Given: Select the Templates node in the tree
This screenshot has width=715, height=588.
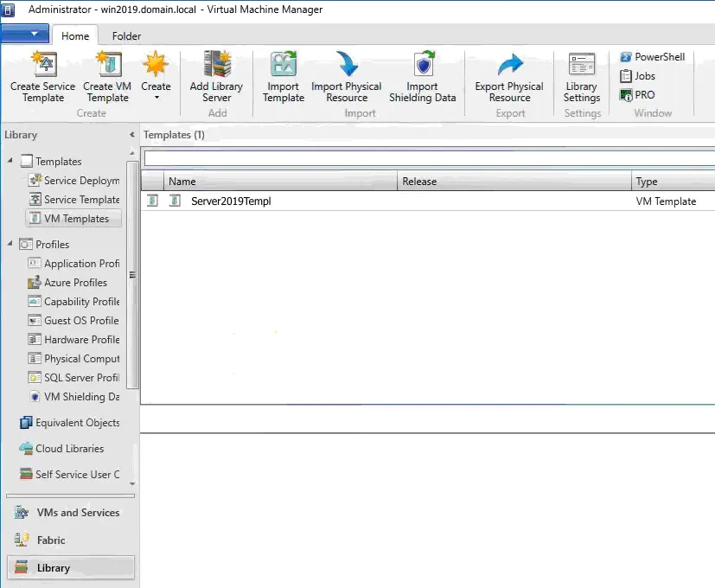Looking at the screenshot, I should pos(51,161).
